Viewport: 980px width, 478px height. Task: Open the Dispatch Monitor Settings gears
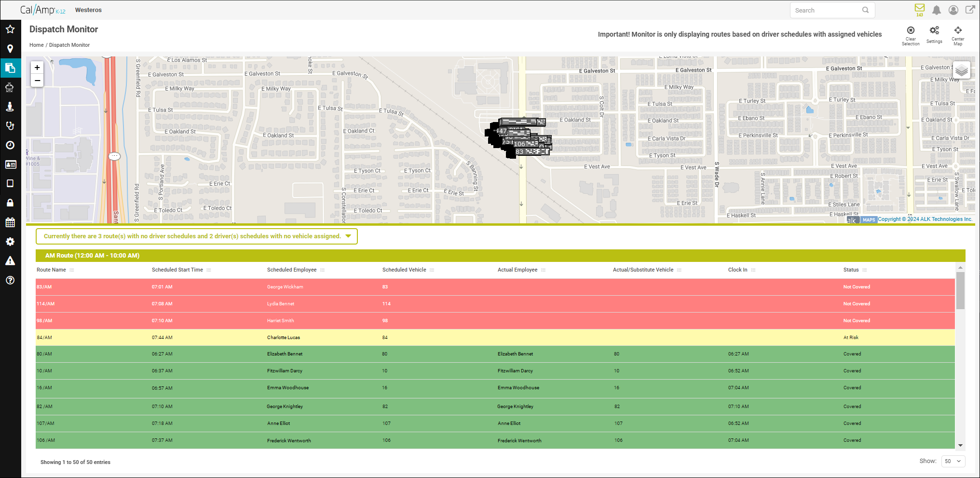[934, 30]
